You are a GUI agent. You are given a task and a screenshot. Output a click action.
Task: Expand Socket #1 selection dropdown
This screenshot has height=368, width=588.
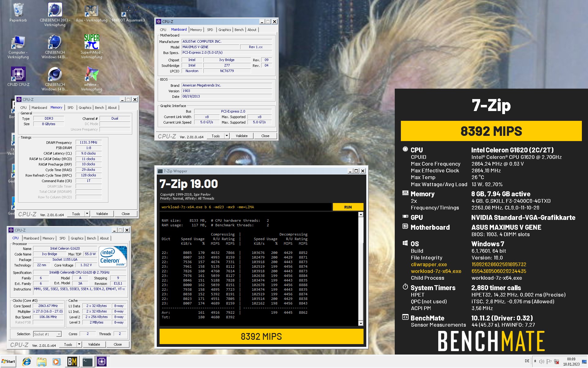click(x=59, y=334)
